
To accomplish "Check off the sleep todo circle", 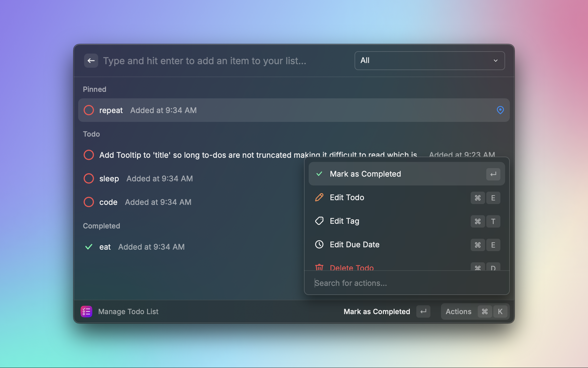I will (x=89, y=178).
